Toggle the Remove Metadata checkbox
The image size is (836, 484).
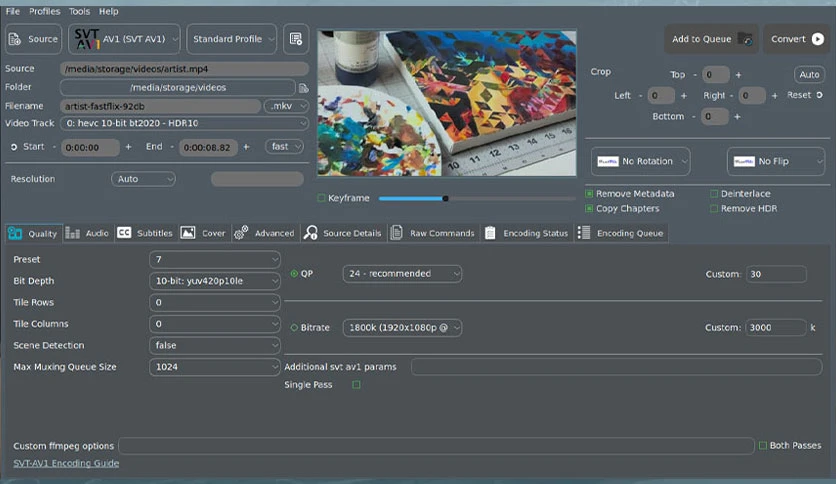click(x=589, y=193)
